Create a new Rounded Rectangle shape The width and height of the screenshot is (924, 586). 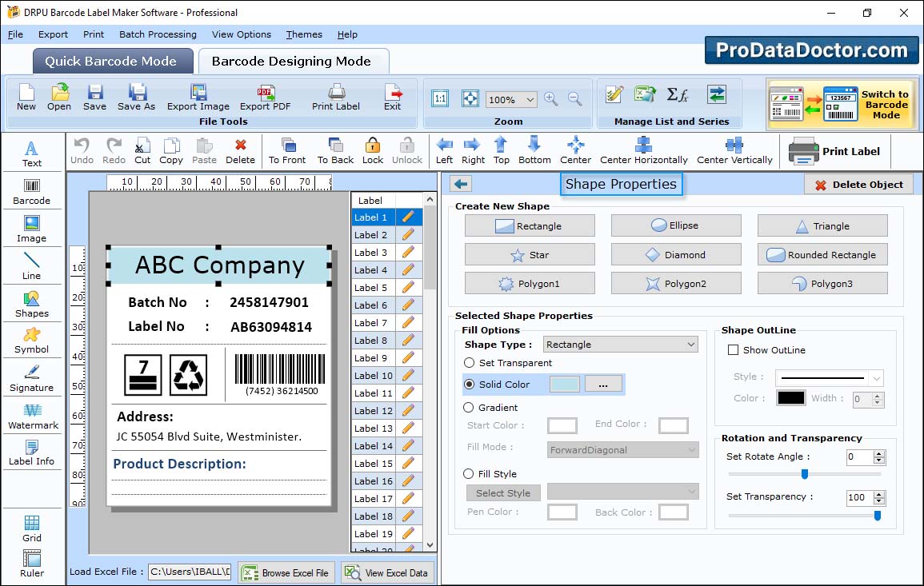click(x=822, y=255)
